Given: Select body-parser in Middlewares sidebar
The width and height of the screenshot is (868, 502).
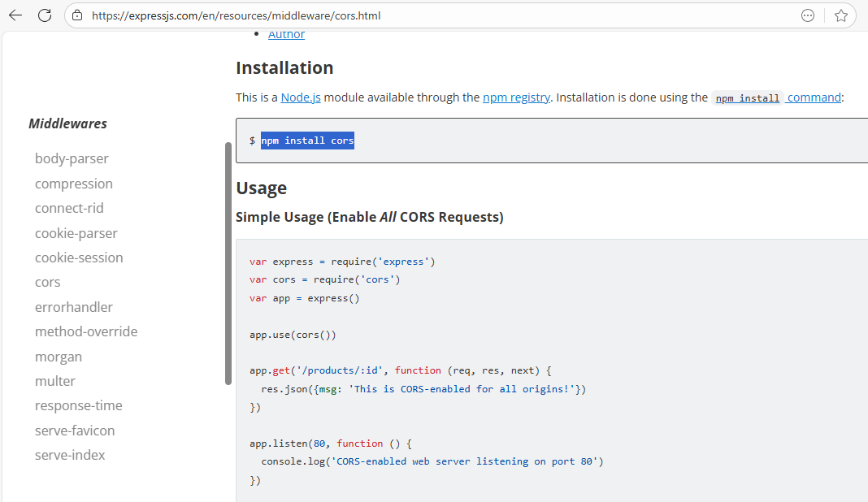Looking at the screenshot, I should [72, 158].
